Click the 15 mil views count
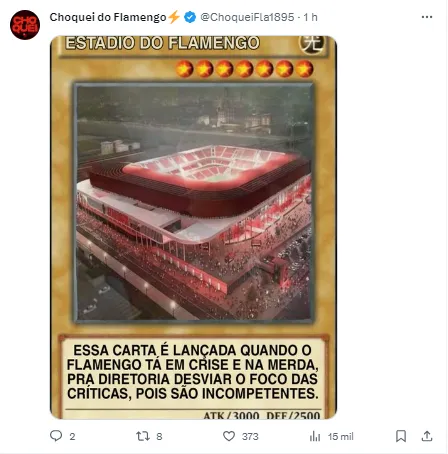448x454 pixels. pyautogui.click(x=340, y=436)
